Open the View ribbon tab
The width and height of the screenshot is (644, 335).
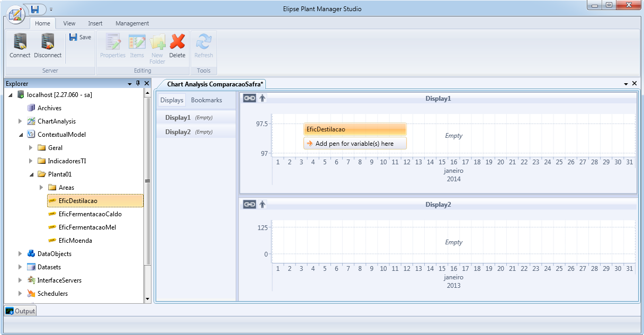click(x=69, y=23)
